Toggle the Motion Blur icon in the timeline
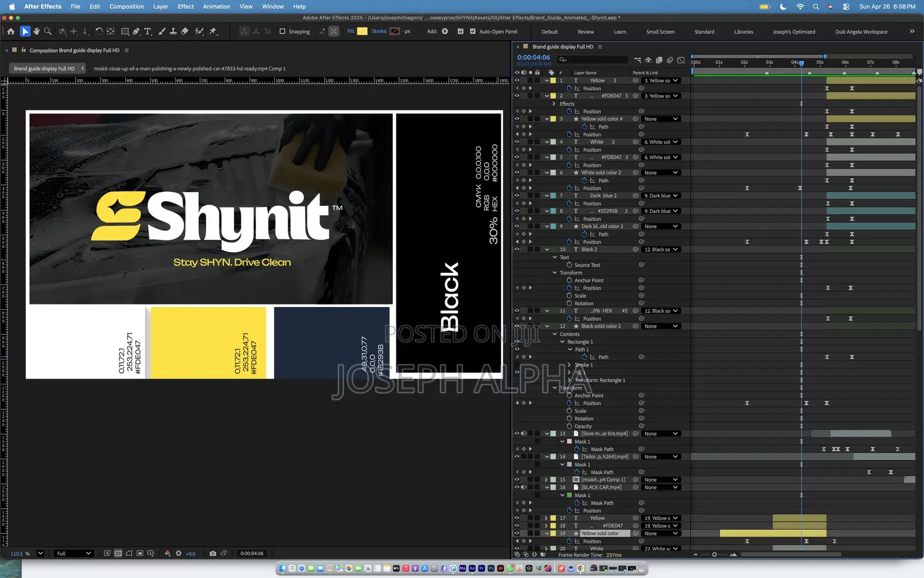 coord(670,60)
